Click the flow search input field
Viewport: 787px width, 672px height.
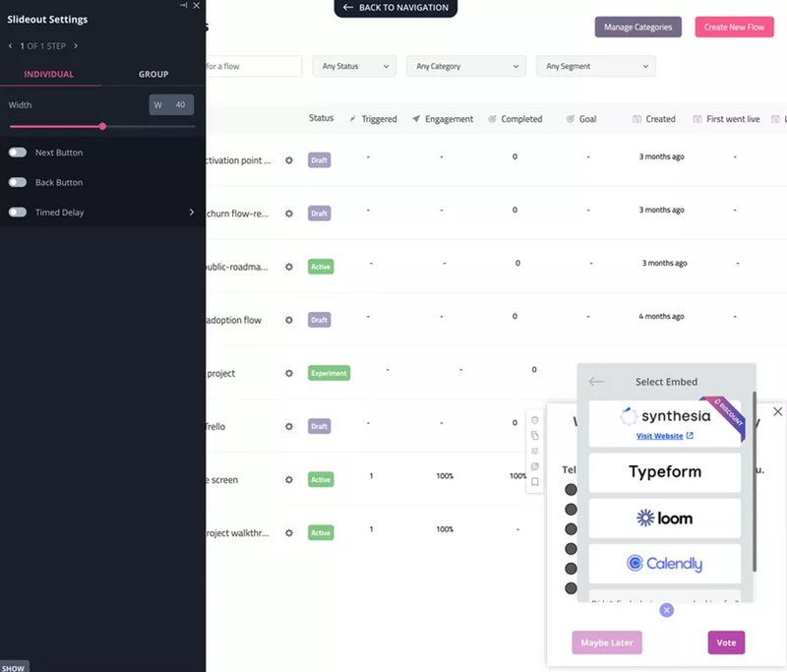(x=256, y=66)
